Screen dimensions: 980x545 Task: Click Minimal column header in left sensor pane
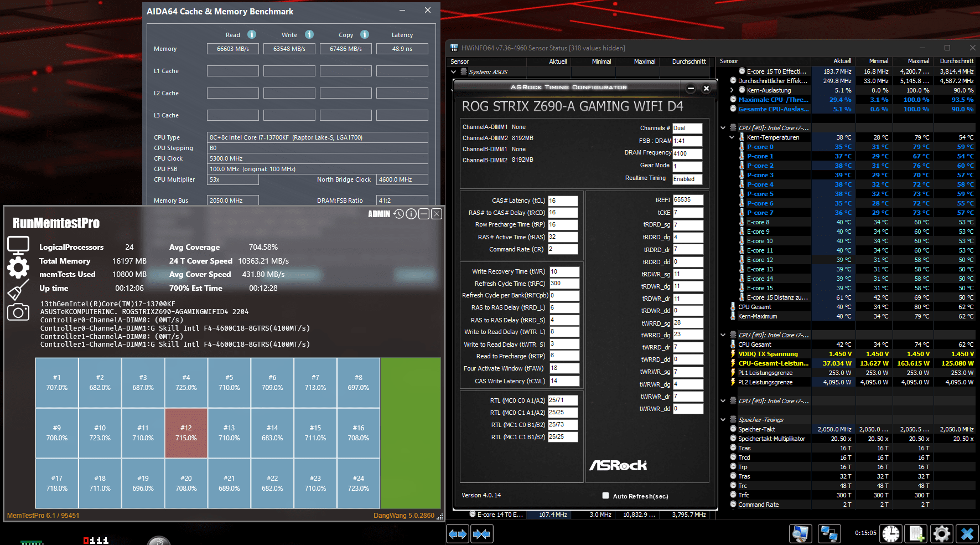pyautogui.click(x=593, y=61)
